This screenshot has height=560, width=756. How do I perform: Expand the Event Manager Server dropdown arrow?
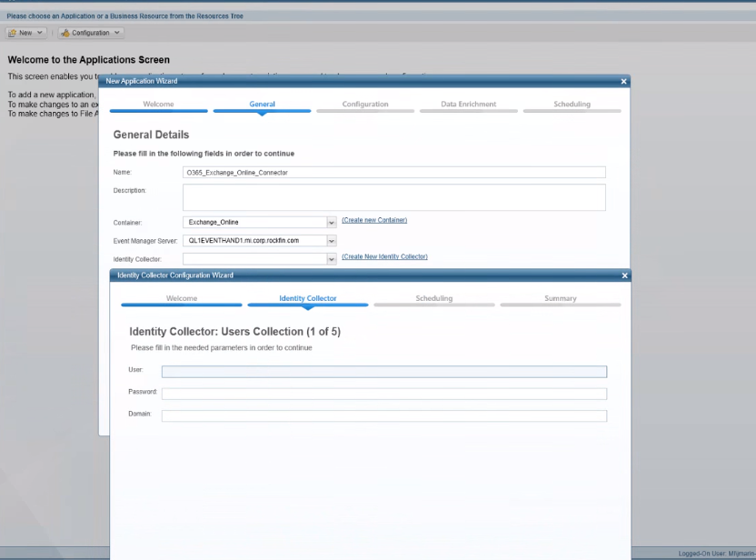[x=332, y=241]
